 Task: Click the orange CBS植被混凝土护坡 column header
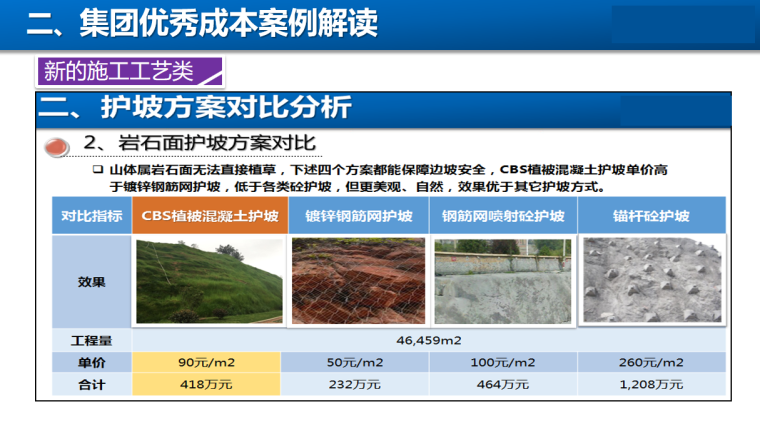pos(209,216)
